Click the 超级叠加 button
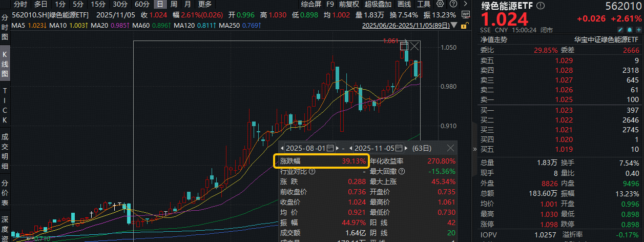Image resolution: width=644 pixels, height=242 pixels. [377, 4]
